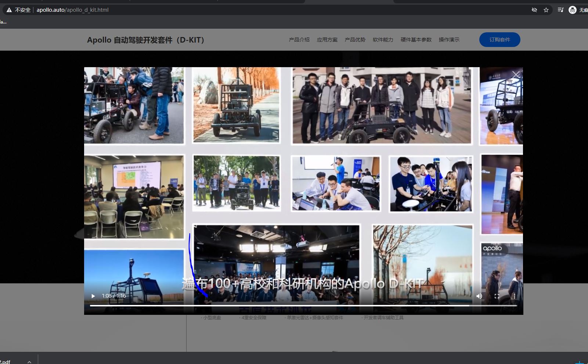
Task: Click the 开发者调车辅助工具 text
Action: point(382,317)
